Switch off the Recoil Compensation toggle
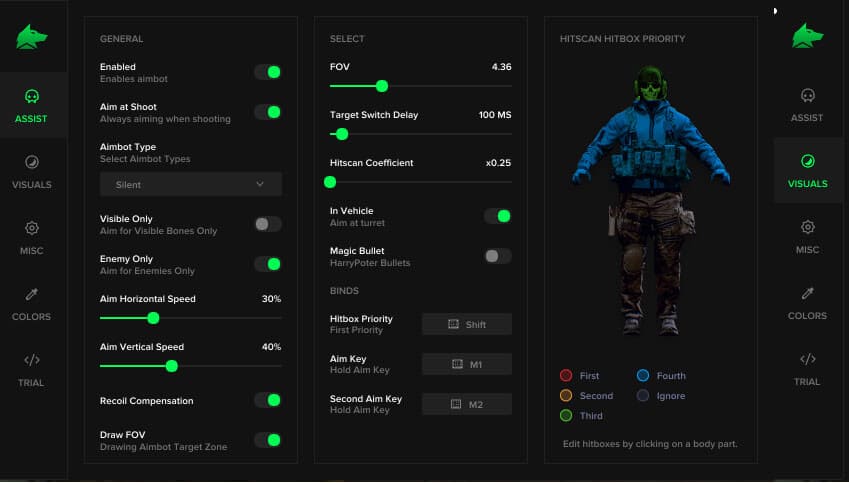This screenshot has width=849, height=483. click(x=267, y=400)
